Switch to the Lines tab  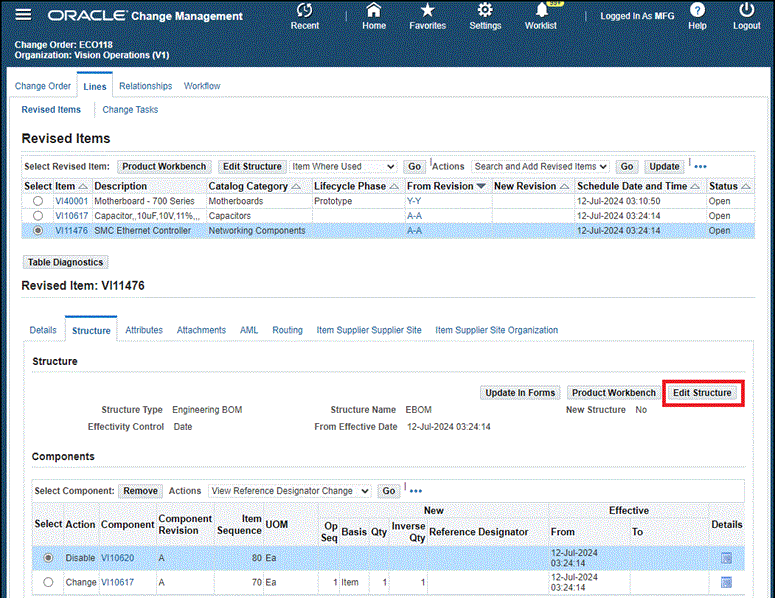(x=95, y=86)
